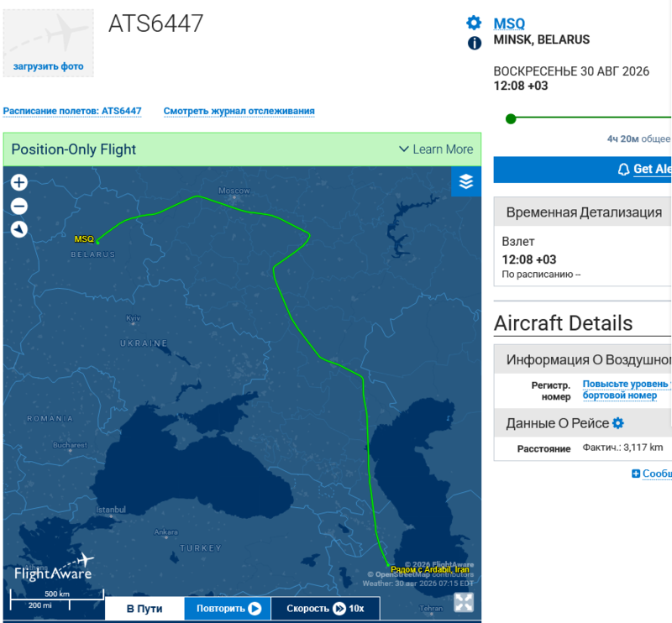672x623 pixels.
Task: Click the bell icon on Get Alerts
Action: (623, 170)
